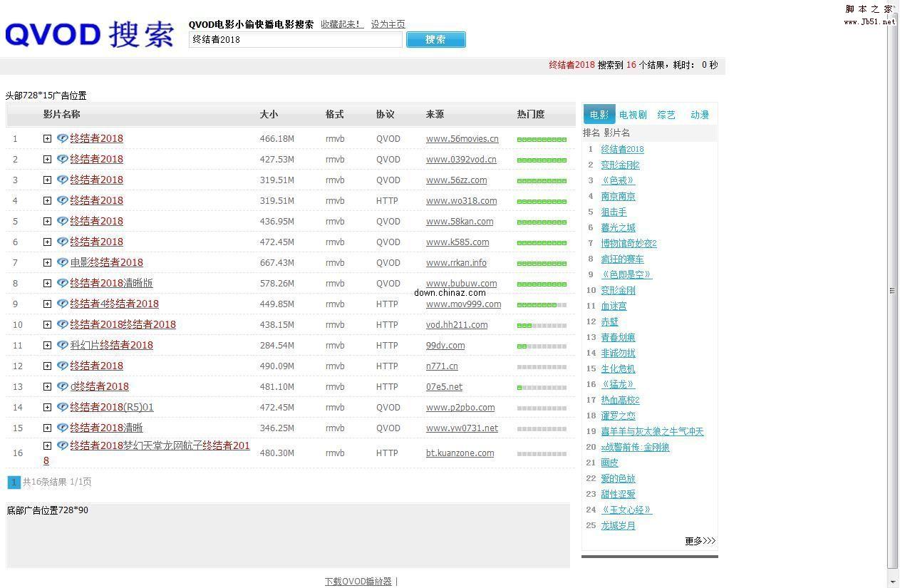This screenshot has width=900, height=588.
Task: Open source link www.56movies.cn
Action: click(x=462, y=139)
